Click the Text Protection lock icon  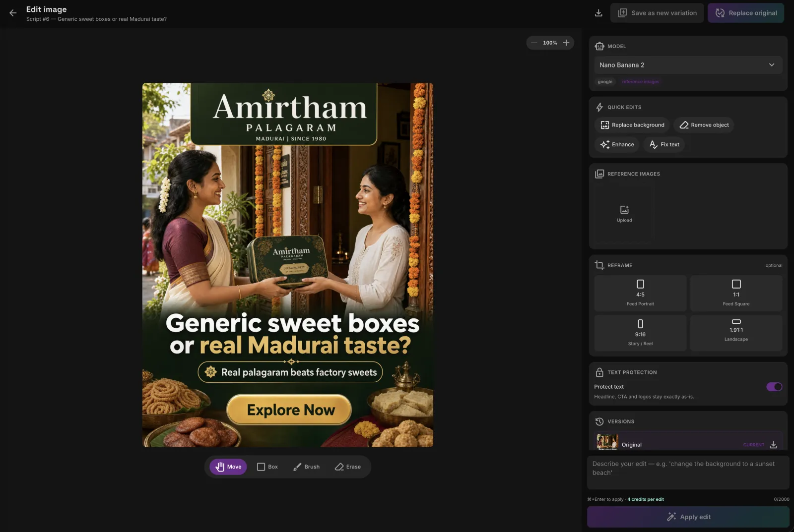(599, 372)
